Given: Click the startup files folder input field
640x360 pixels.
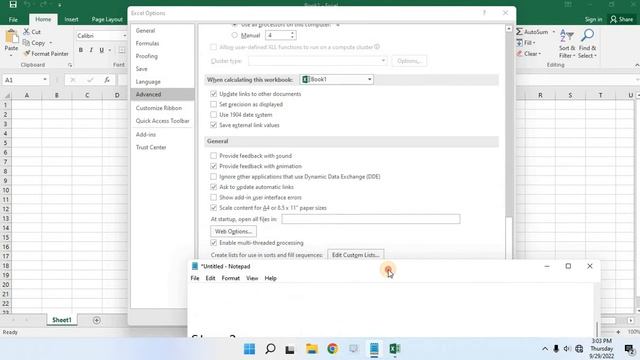Looking at the screenshot, I should [x=371, y=219].
